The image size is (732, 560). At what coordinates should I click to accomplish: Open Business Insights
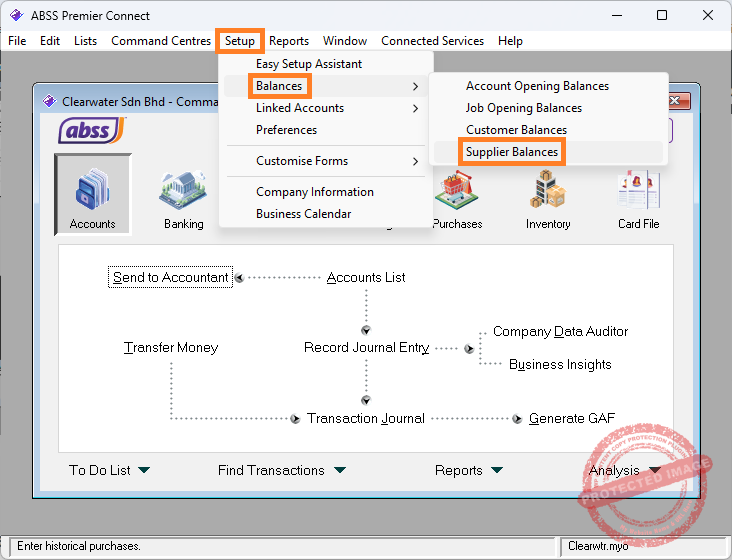click(x=560, y=364)
